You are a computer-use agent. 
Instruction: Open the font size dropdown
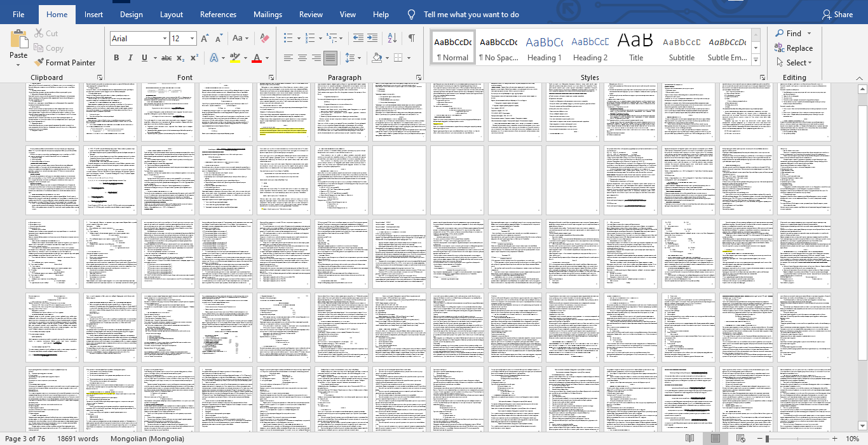point(193,39)
